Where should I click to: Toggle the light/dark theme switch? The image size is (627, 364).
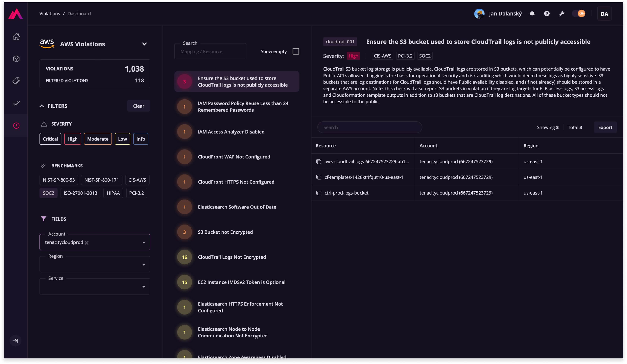579,14
